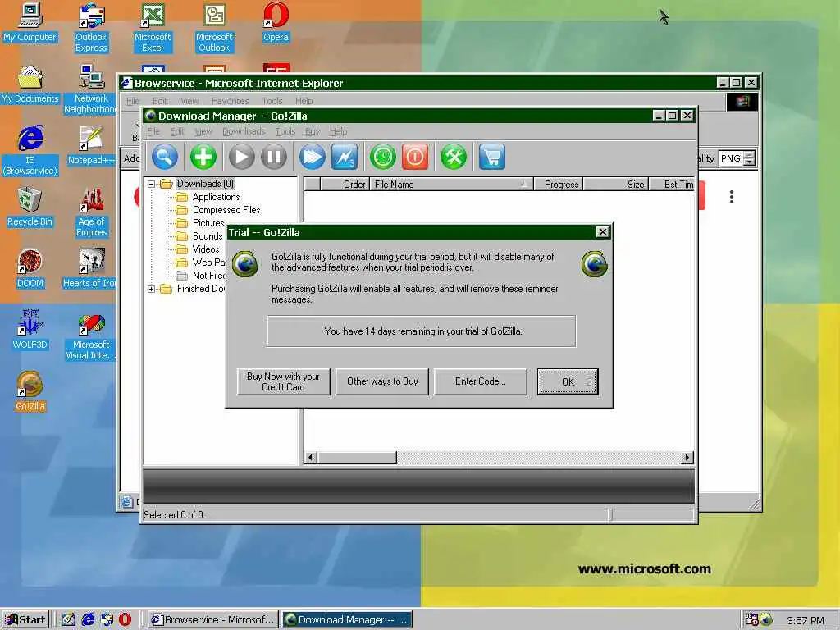Expand the Finished Downloads tree node

152,289
